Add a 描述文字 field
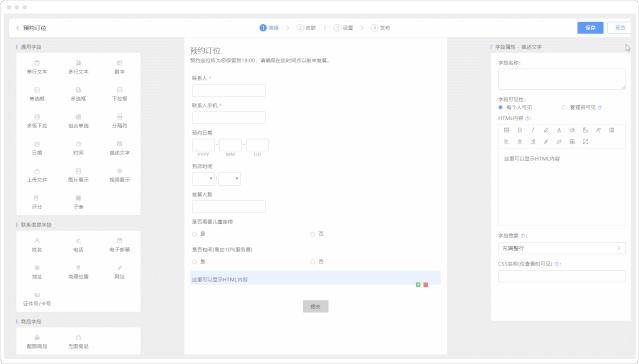Viewport: 639px width, 364px height. coord(119,148)
